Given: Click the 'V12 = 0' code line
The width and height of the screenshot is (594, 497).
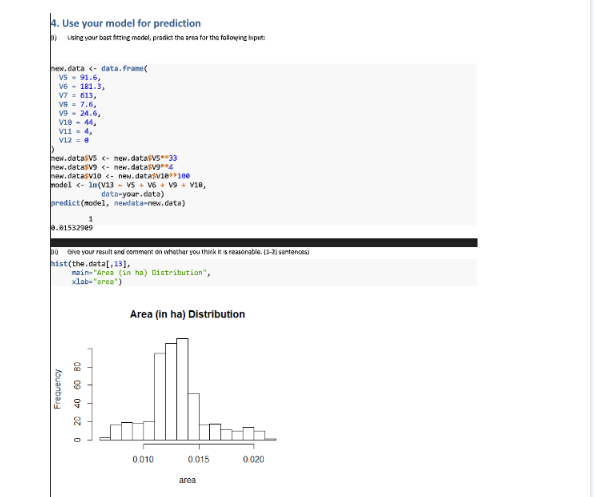Looking at the screenshot, I should 74,141.
